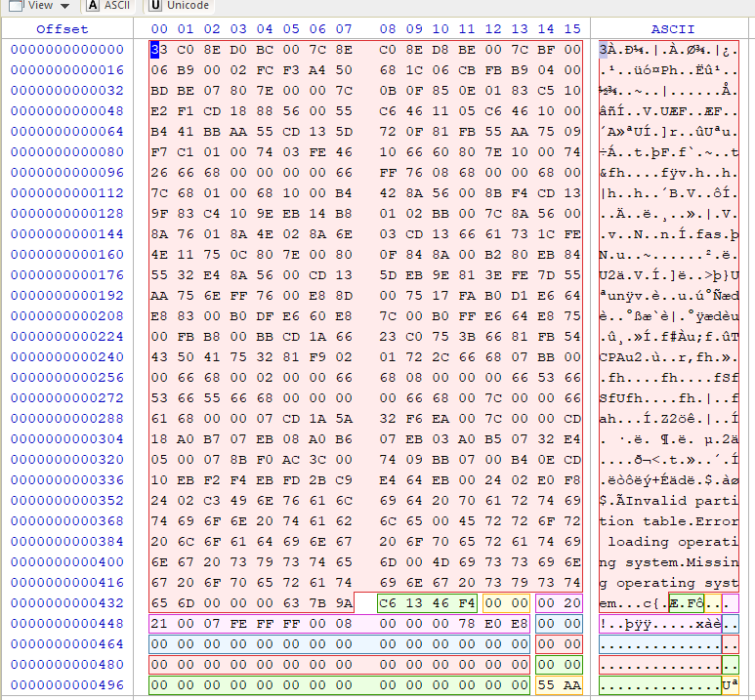Select column header 14
This screenshot has height=700, width=755.
pos(546,29)
